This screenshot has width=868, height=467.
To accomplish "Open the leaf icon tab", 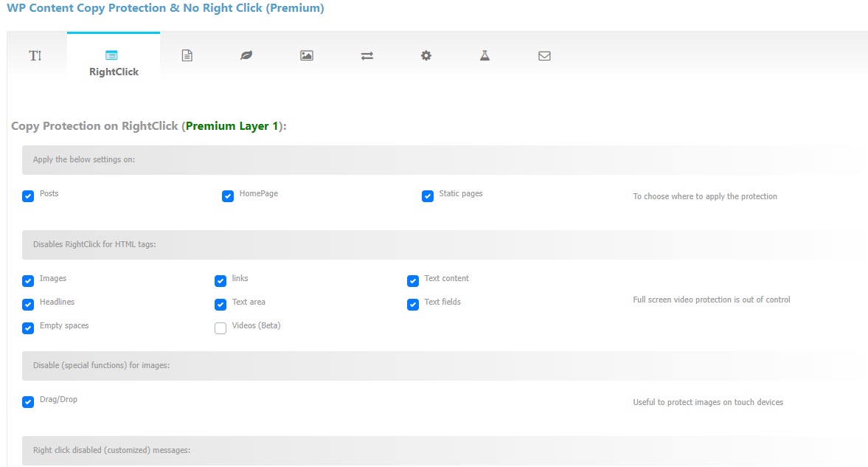I will coord(246,55).
